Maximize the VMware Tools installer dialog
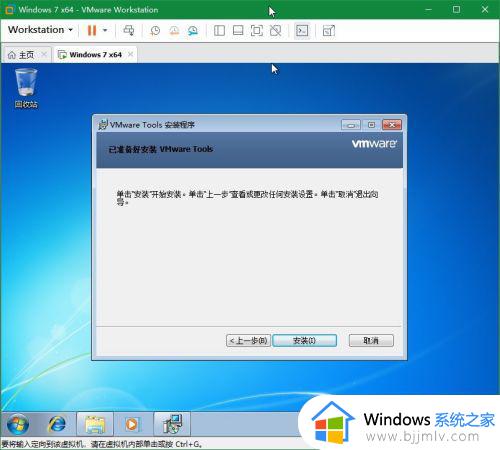Image resolution: width=500 pixels, height=450 pixels. coord(371,125)
